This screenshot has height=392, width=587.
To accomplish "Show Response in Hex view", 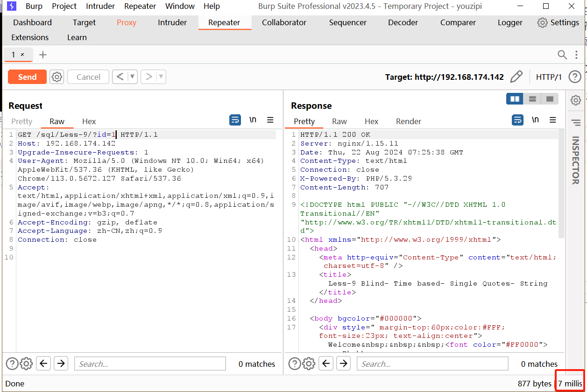I will pos(372,121).
